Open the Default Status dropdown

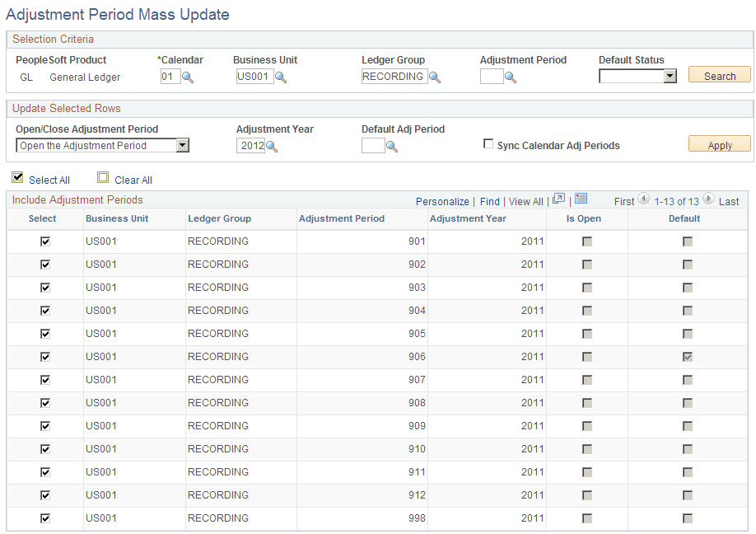pyautogui.click(x=671, y=76)
